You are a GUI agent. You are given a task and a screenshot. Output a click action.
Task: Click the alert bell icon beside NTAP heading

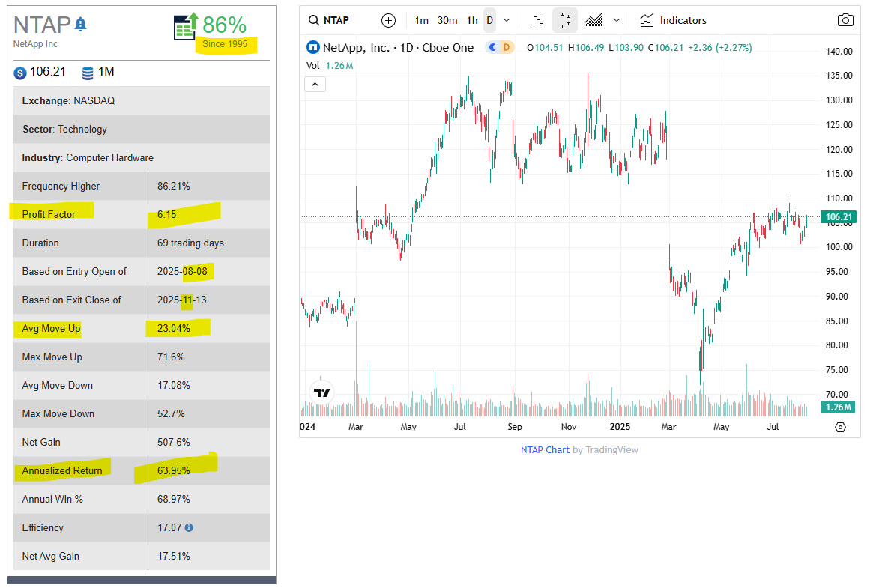pos(81,24)
